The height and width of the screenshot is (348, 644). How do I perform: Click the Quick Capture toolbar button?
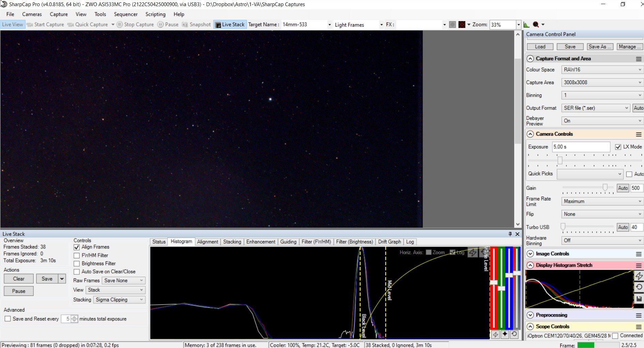click(x=88, y=25)
